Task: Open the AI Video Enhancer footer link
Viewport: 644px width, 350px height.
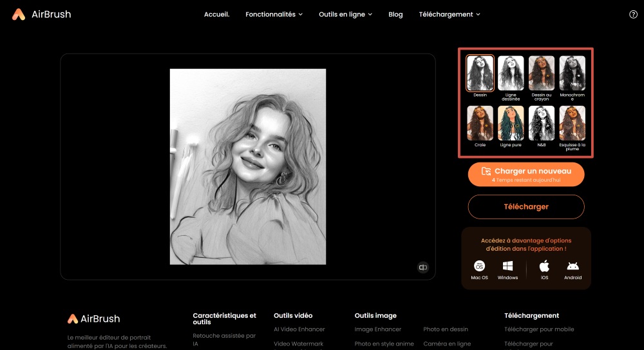Action: coord(299,329)
